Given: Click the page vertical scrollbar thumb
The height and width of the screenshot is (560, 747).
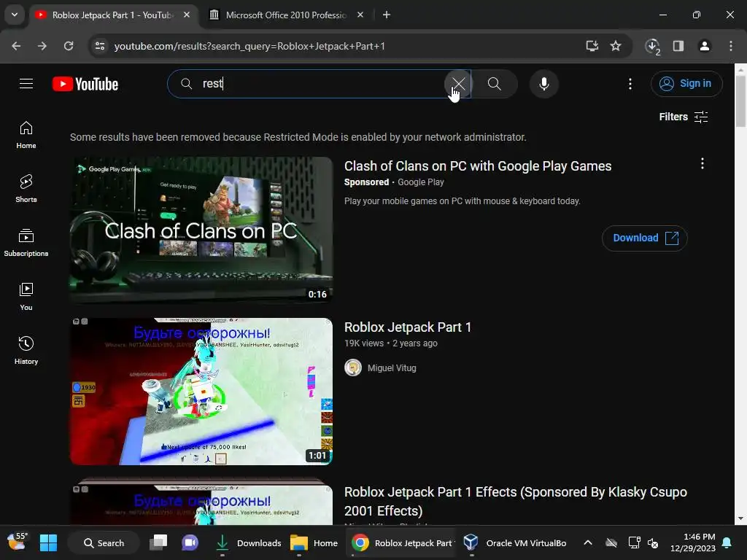Looking at the screenshot, I should pyautogui.click(x=740, y=101).
